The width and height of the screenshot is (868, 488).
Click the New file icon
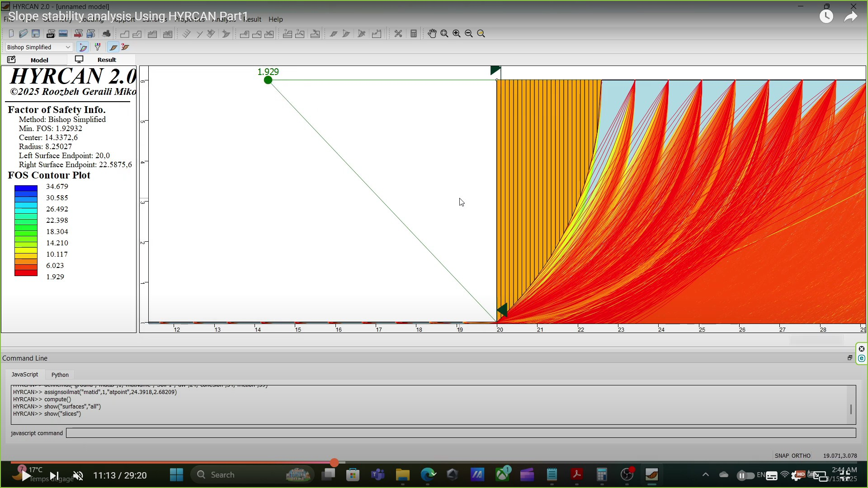[11, 33]
